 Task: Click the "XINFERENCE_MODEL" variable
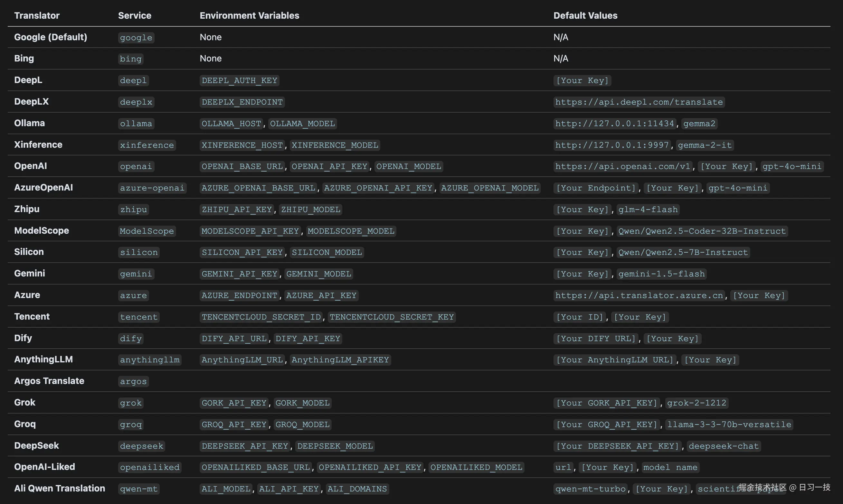(x=335, y=145)
